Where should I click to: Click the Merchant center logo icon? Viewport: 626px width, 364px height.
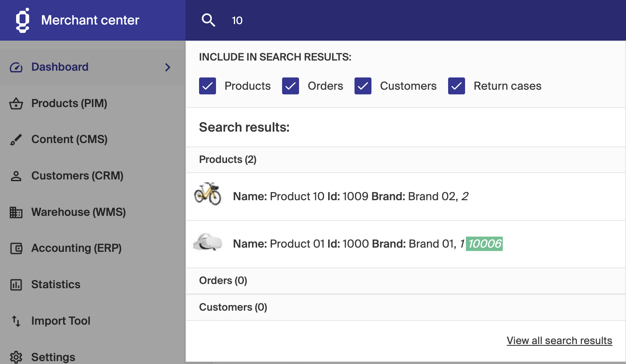[22, 20]
